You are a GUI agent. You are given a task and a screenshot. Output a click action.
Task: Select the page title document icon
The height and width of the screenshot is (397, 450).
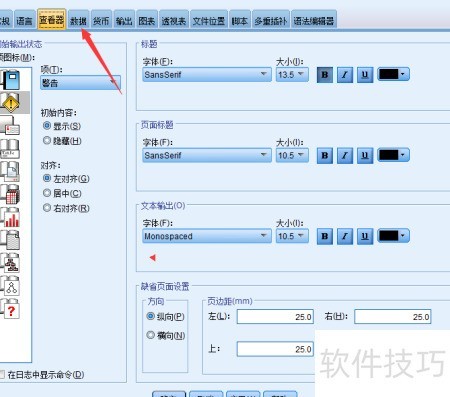11,171
